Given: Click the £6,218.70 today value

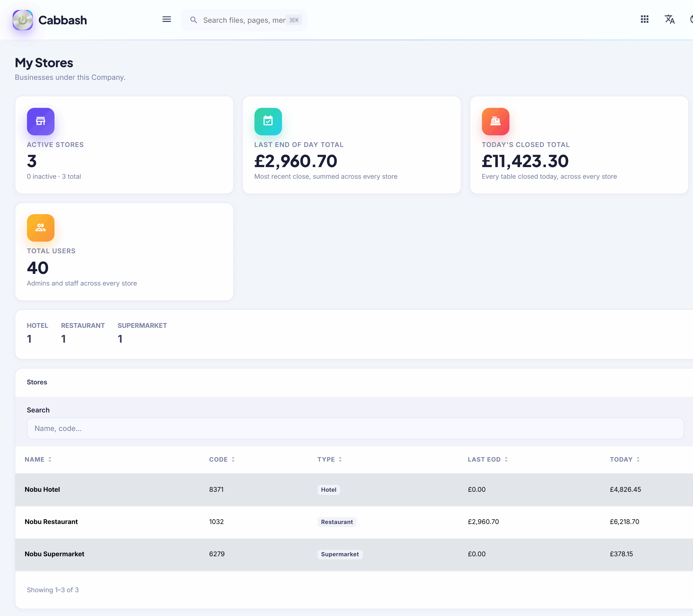Looking at the screenshot, I should click(624, 522).
